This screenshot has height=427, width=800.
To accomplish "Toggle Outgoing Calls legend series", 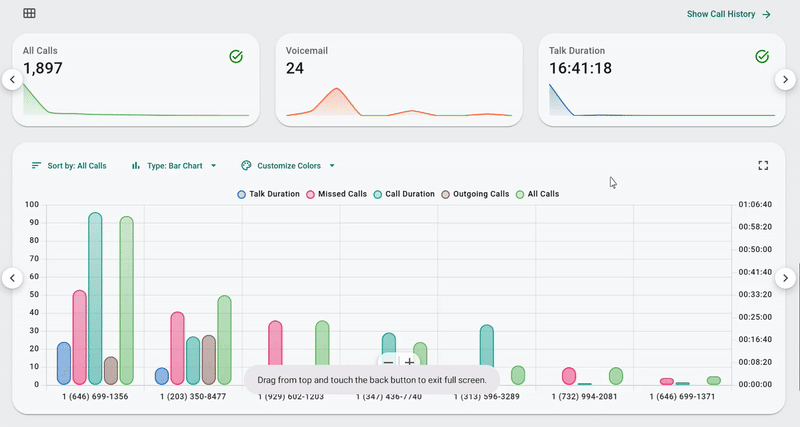I will [x=475, y=194].
